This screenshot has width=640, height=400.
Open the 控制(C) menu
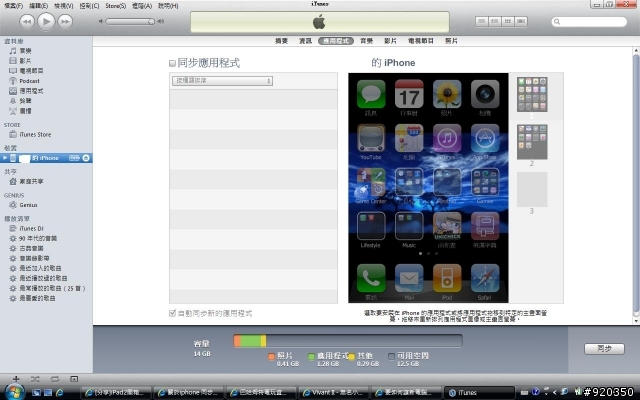pos(89,6)
